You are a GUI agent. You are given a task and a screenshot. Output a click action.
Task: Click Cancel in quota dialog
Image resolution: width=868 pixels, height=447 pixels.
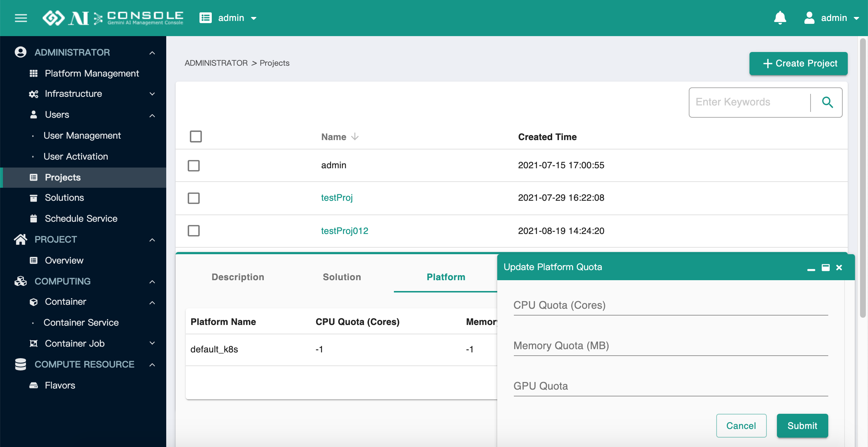pos(741,426)
